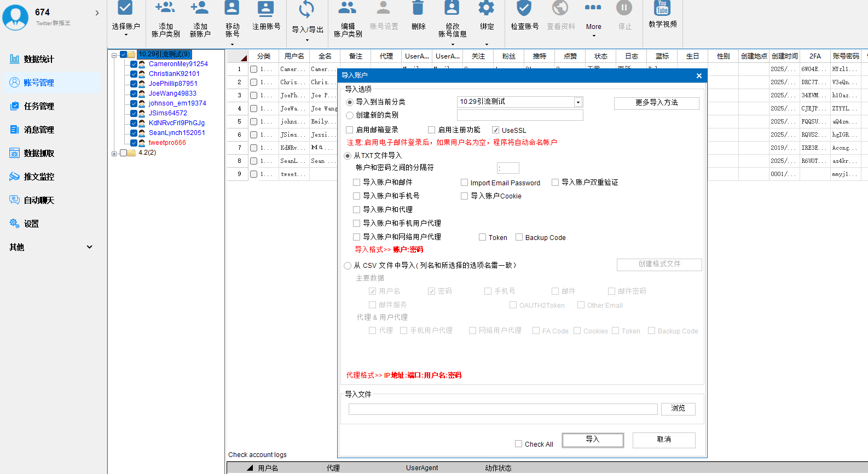Open 数据统计 in the sidebar
Image resolution: width=868 pixels, height=474 pixels.
[x=39, y=59]
